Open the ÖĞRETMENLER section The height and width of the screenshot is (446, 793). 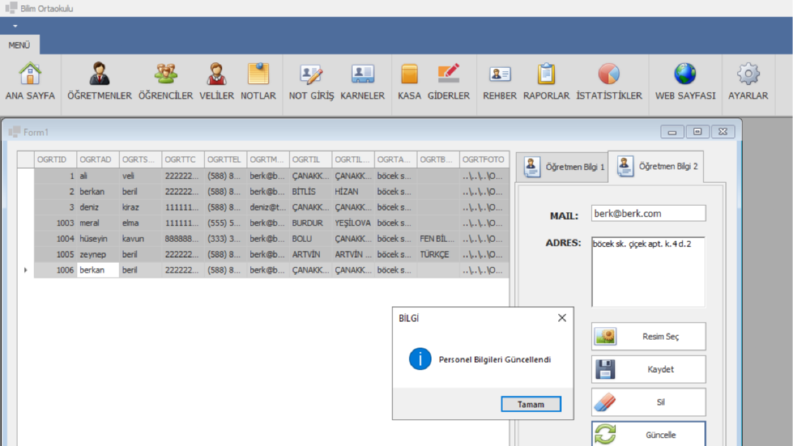pyautogui.click(x=99, y=81)
